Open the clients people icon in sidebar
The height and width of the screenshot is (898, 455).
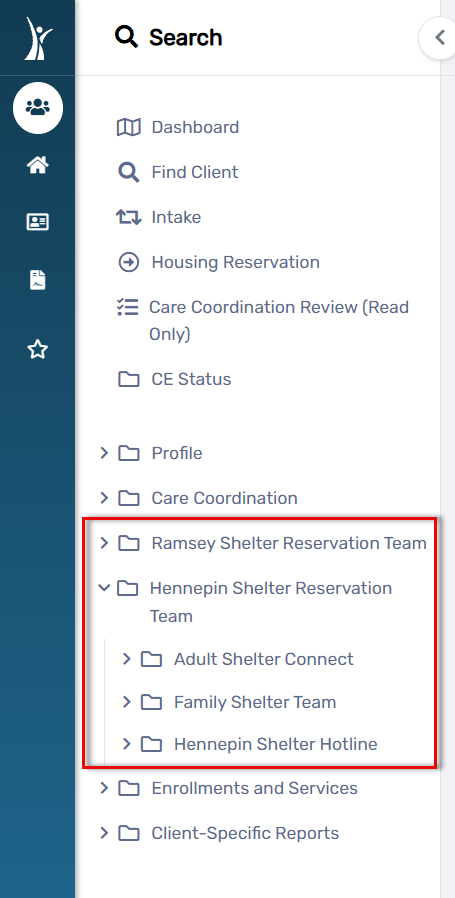tap(38, 108)
